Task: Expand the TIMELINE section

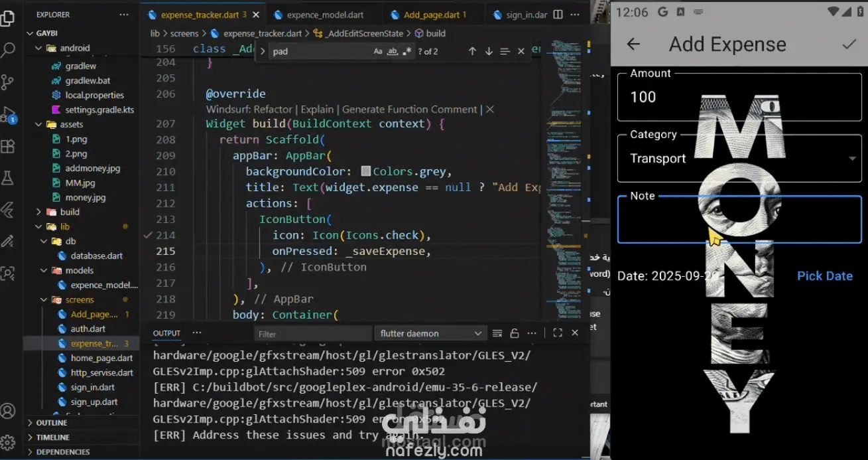Action: pos(52,437)
